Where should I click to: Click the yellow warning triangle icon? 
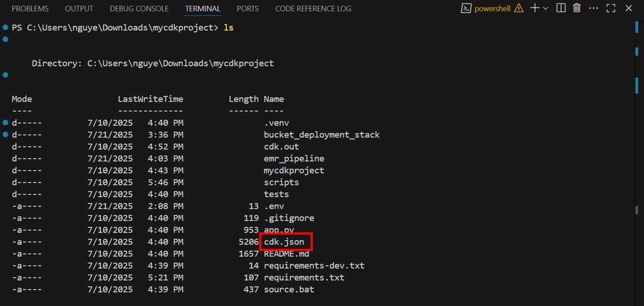click(x=519, y=8)
